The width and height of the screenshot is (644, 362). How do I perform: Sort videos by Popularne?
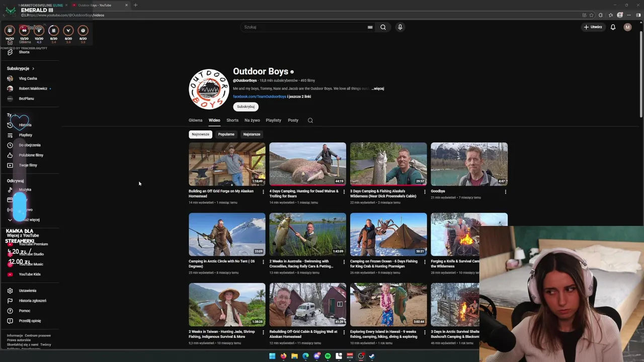[226, 134]
